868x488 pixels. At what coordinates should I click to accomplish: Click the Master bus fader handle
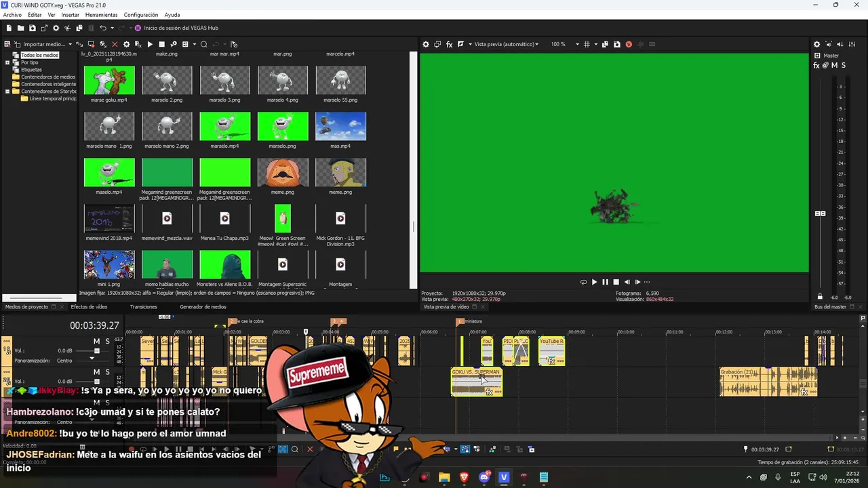tap(820, 213)
